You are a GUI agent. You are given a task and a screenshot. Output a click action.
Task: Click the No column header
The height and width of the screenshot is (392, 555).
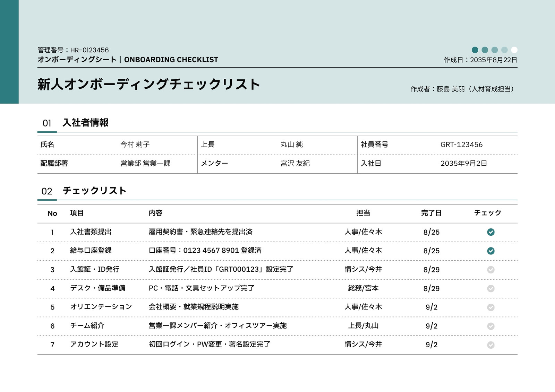point(52,214)
